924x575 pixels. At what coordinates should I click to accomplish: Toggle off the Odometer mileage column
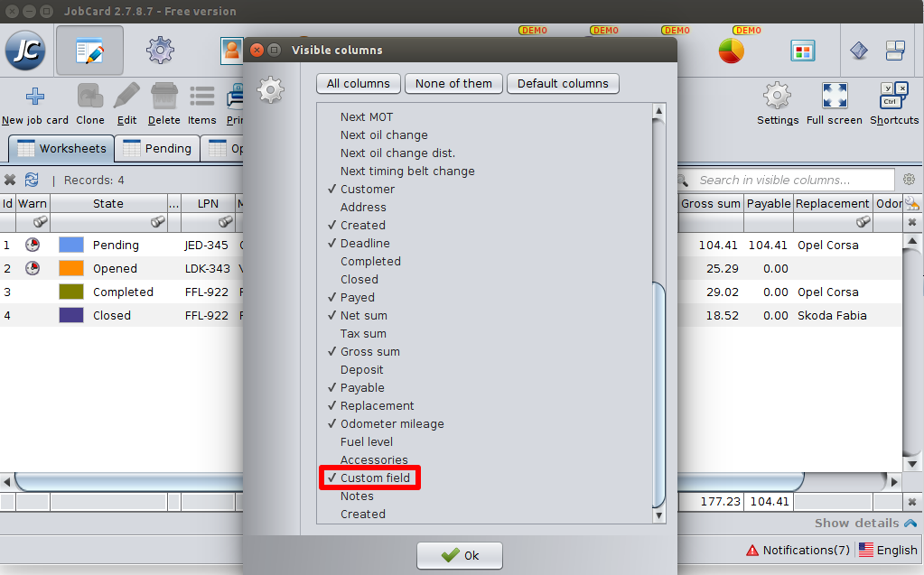click(391, 423)
